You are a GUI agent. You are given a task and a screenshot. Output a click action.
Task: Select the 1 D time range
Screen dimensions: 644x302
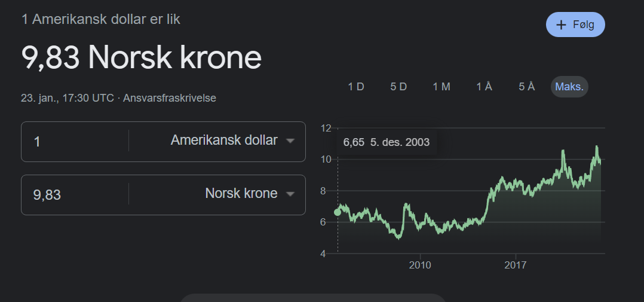tap(356, 87)
